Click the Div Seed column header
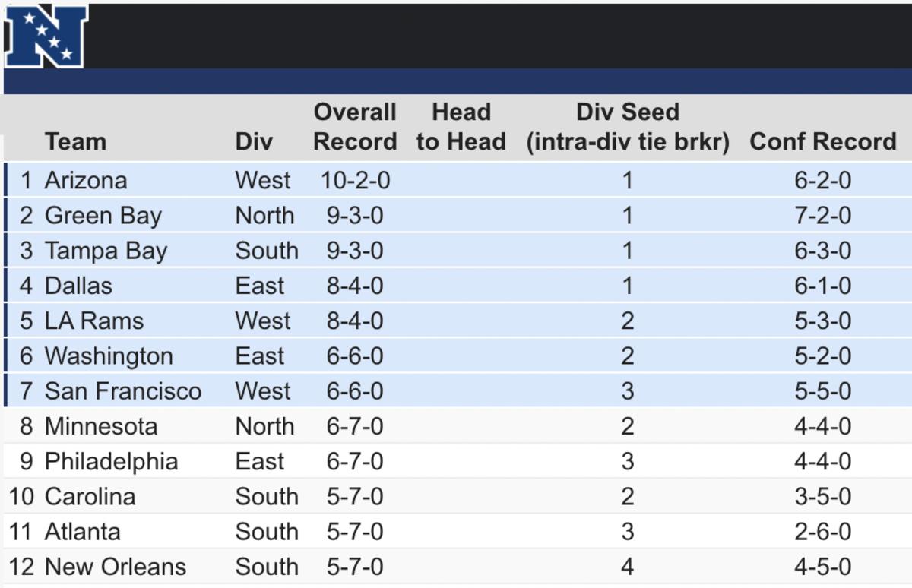This screenshot has width=912, height=588. tap(628, 126)
